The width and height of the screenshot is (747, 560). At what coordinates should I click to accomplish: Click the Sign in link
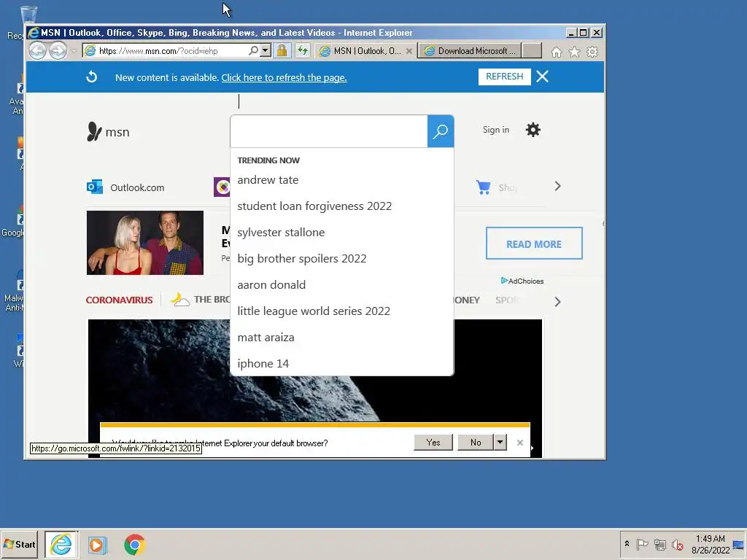click(495, 130)
